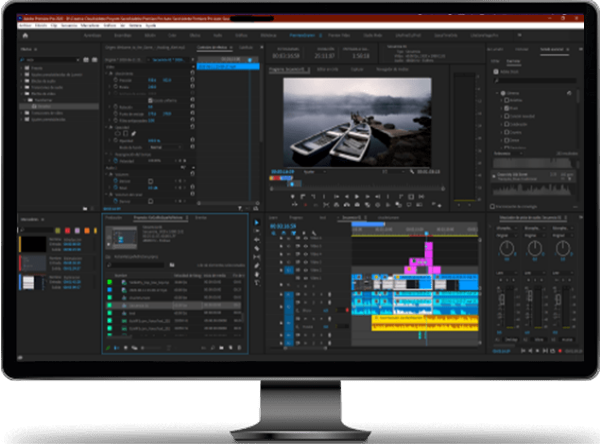Lock the topmost video track

(281, 238)
